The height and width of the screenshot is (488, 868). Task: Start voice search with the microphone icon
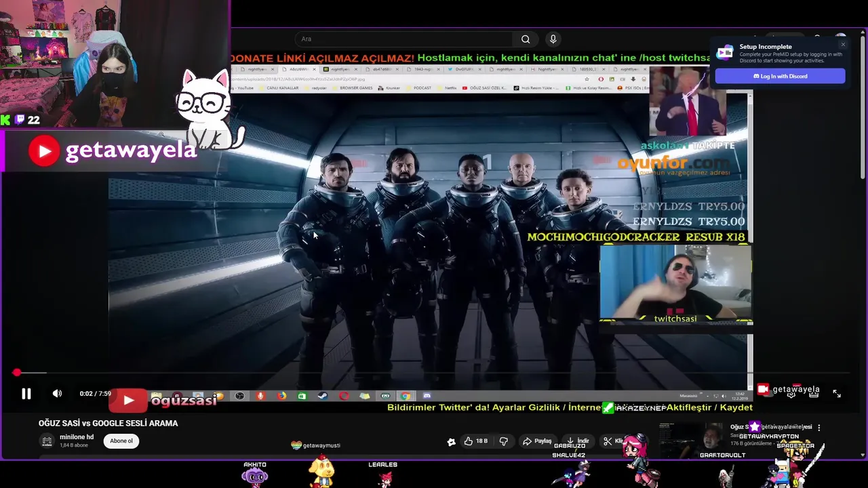click(x=553, y=39)
